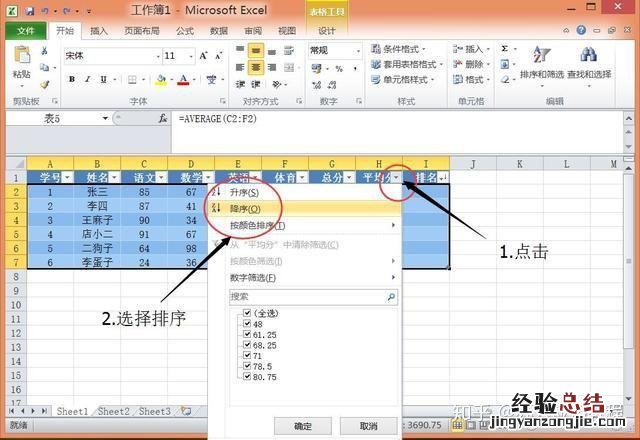Click 单元格样式 cell styles button
The height and width of the screenshot is (440, 640).
click(402, 79)
